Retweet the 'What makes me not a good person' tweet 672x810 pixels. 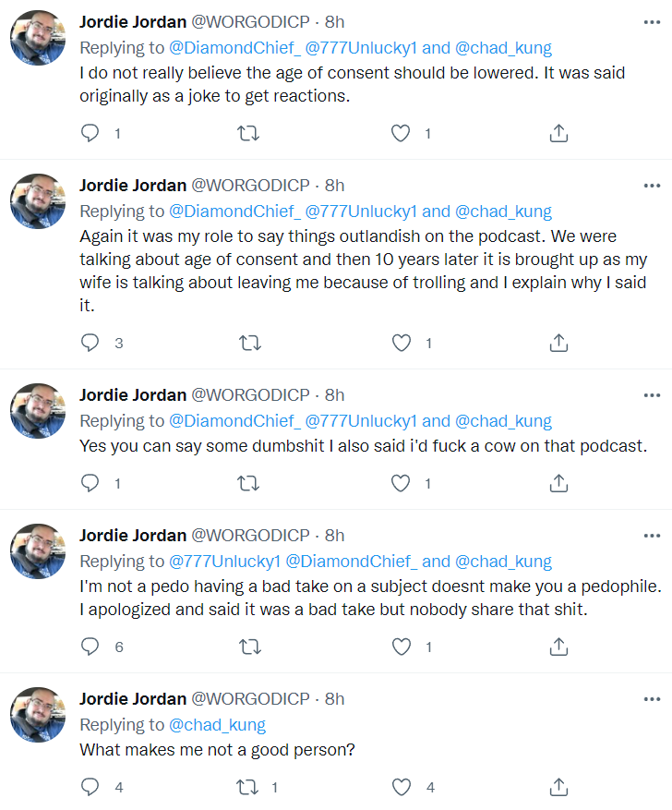click(247, 787)
